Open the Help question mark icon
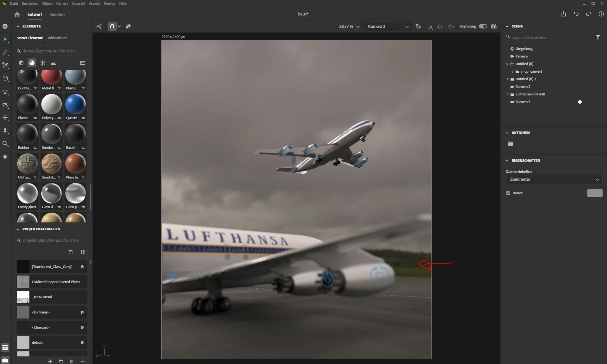 tap(601, 14)
